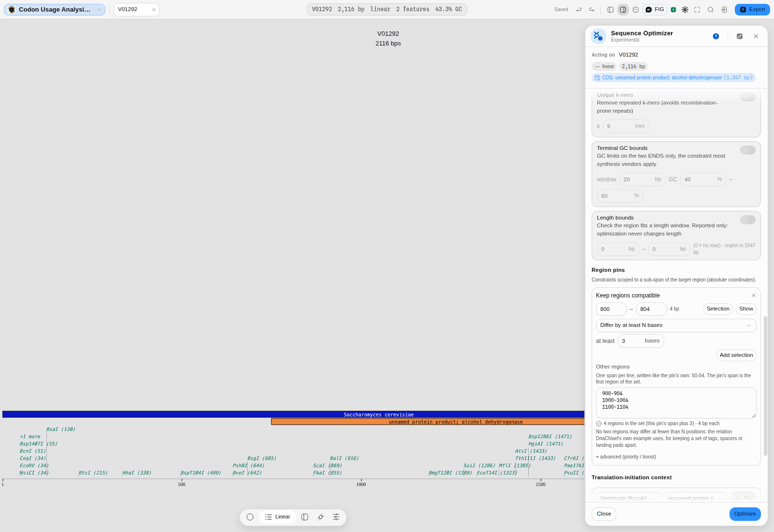Expand the '+1 more' enzymes label
The width and height of the screenshot is (774, 532).
click(30, 437)
